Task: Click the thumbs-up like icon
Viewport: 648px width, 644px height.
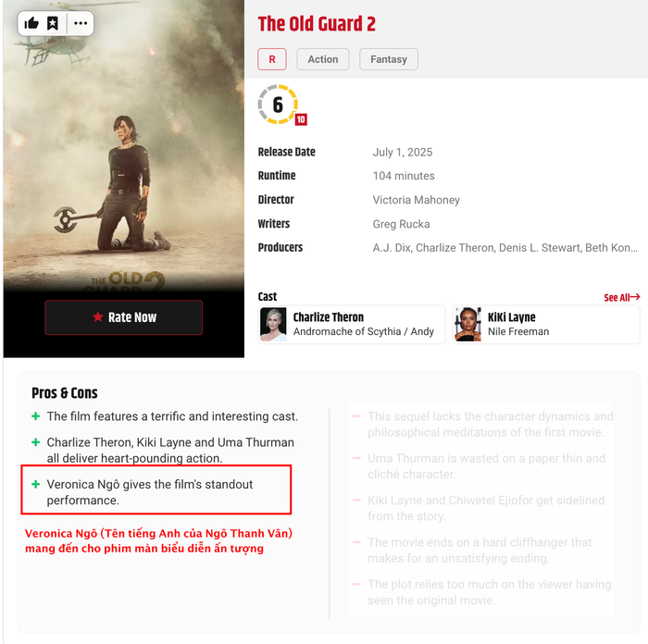Action: pos(31,23)
